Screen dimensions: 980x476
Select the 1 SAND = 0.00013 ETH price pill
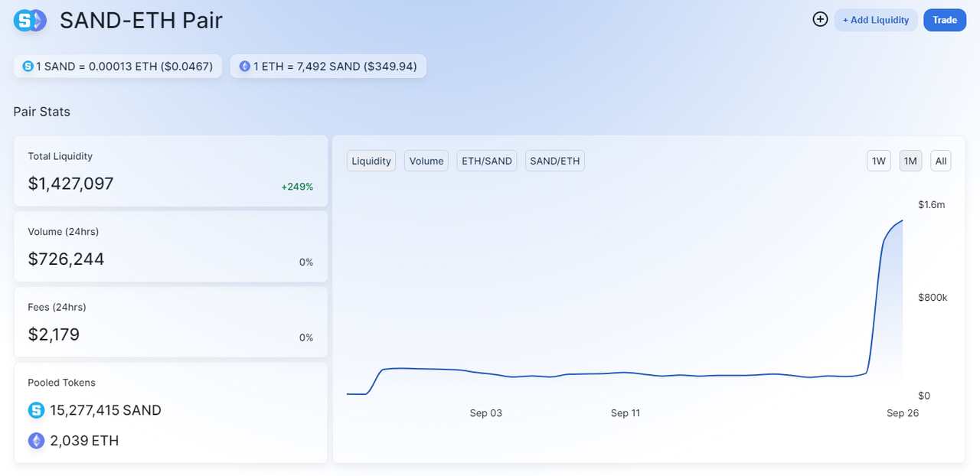click(118, 67)
